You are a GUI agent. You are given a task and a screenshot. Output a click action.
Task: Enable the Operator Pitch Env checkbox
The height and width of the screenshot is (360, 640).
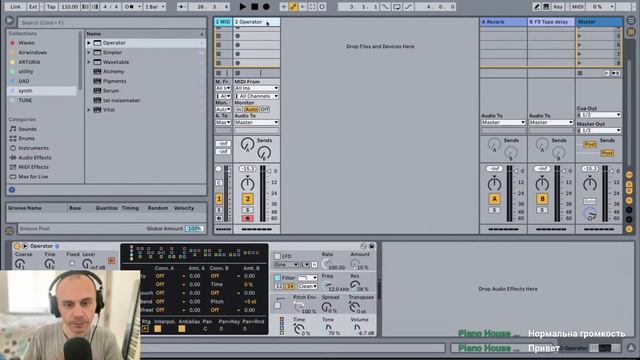pyautogui.click(x=278, y=305)
